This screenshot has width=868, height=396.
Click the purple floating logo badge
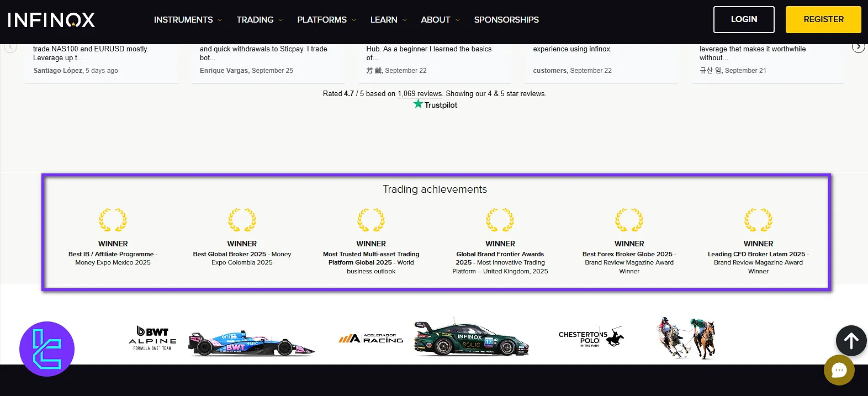(47, 349)
